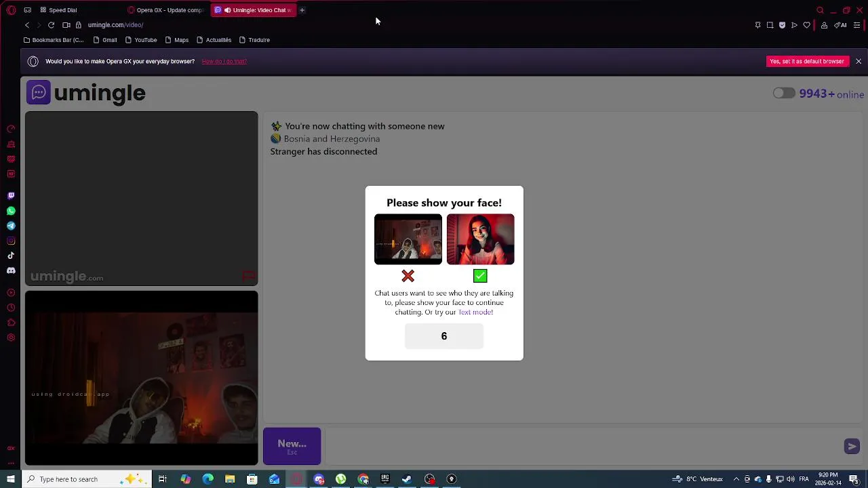Click the countdown button showing 6

pos(444,336)
